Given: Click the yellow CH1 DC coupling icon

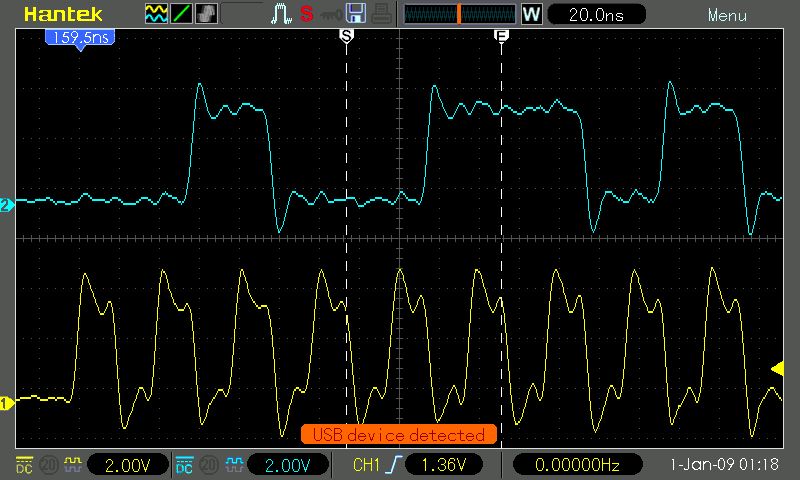Looking at the screenshot, I should click(x=24, y=465).
